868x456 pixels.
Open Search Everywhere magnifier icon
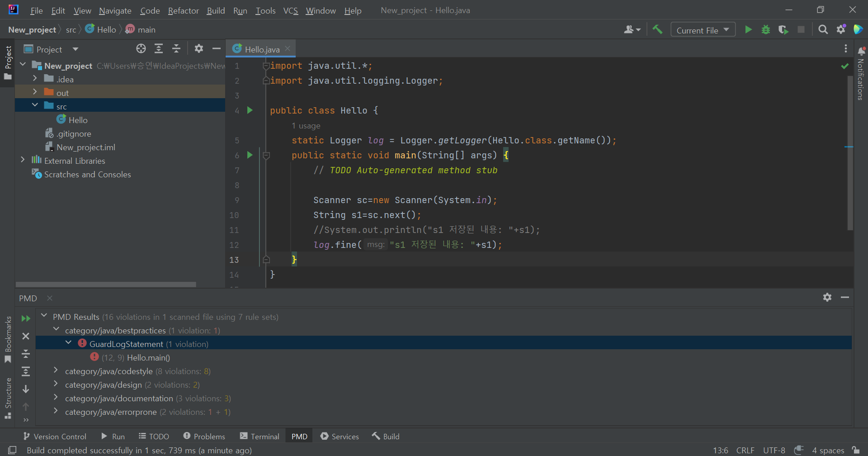coord(823,30)
